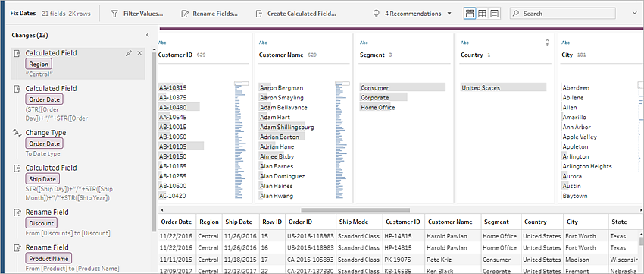Screen dimensions: 644x274
Task: Select grid cell Pete Kriz
Action: [452, 260]
